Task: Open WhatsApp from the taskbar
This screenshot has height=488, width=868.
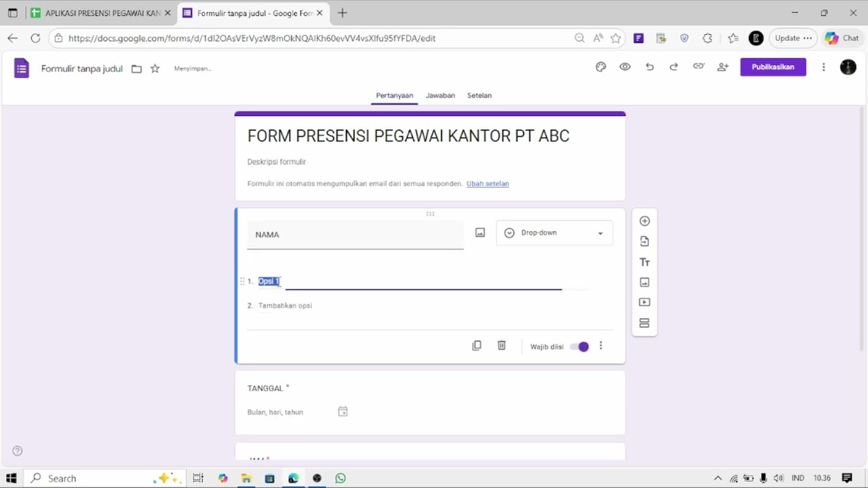Action: tap(340, 478)
